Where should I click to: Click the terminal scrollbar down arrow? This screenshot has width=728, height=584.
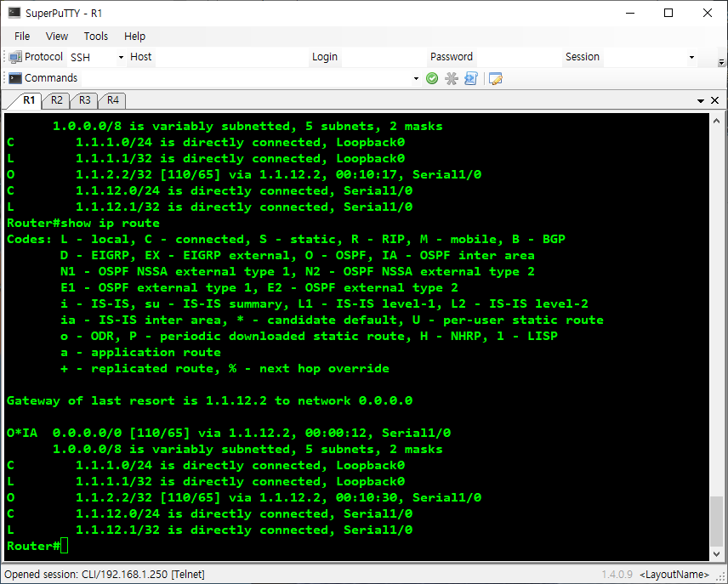pyautogui.click(x=716, y=554)
